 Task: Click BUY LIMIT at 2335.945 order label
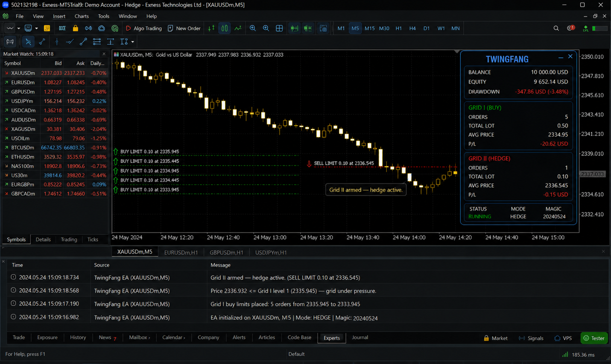coord(150,152)
